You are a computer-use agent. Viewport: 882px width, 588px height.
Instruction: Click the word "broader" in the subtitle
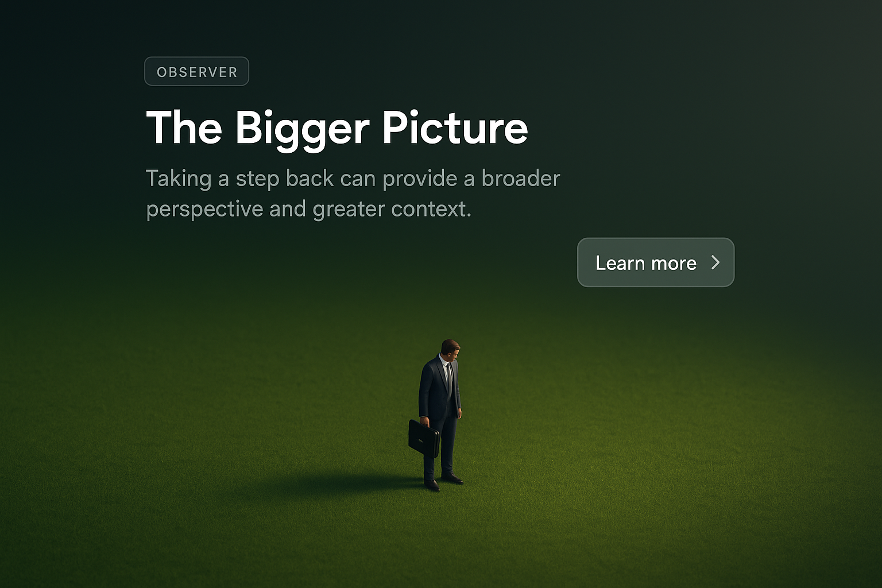[520, 179]
